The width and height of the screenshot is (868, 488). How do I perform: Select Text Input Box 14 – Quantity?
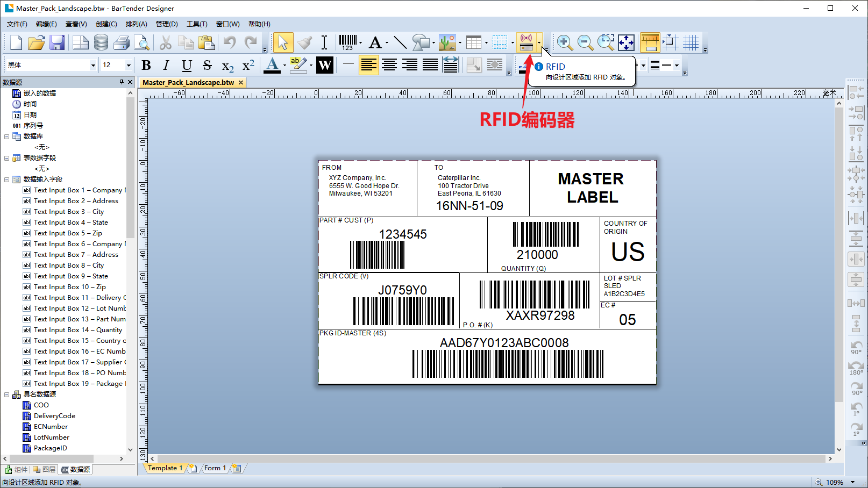pyautogui.click(x=78, y=330)
